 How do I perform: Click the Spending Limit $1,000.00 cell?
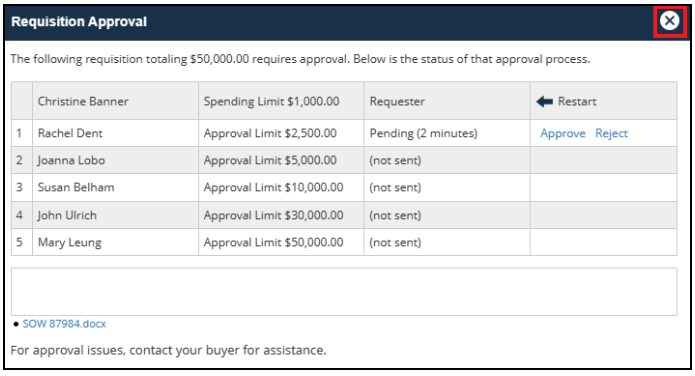[x=281, y=101]
